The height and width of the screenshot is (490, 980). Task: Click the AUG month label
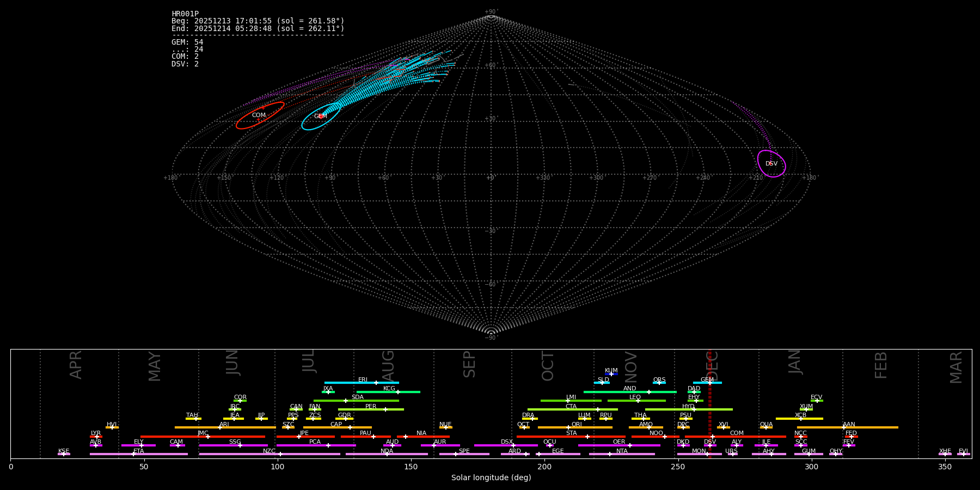(388, 366)
